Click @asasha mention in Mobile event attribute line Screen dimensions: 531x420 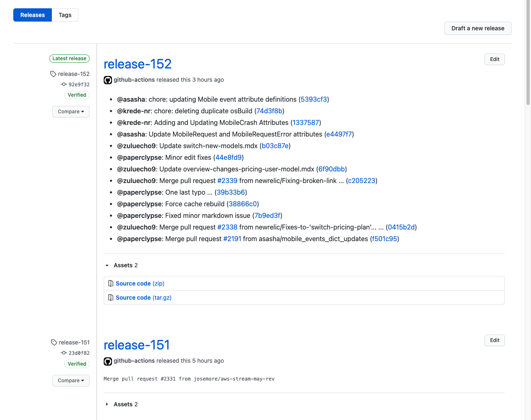click(x=131, y=99)
